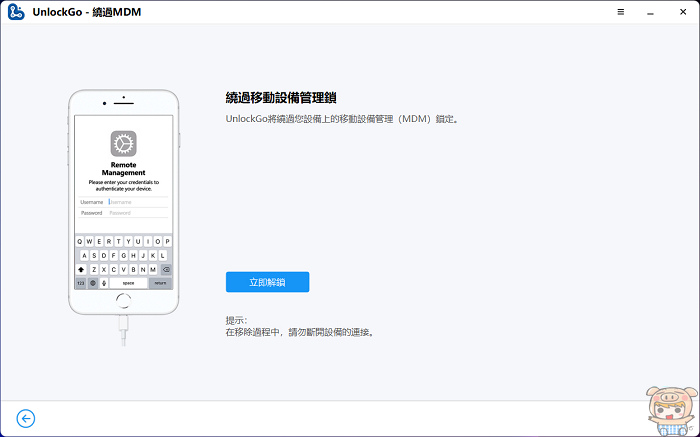Click the window title UnlockGo - 繞過MDM
This screenshot has height=437, width=700.
point(87,12)
